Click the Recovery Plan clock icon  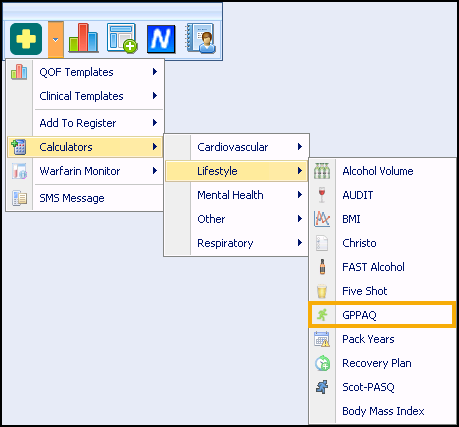tap(322, 363)
